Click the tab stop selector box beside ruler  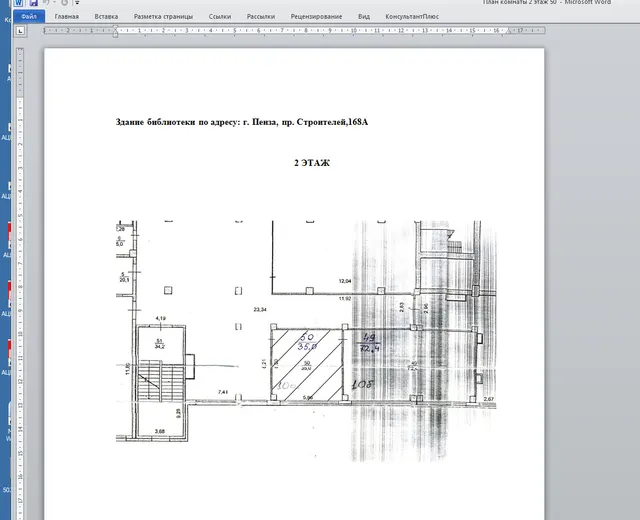[x=20, y=31]
